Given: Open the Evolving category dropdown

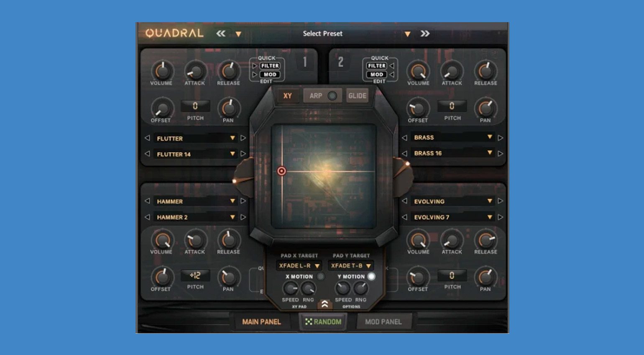Looking at the screenshot, I should (x=452, y=201).
